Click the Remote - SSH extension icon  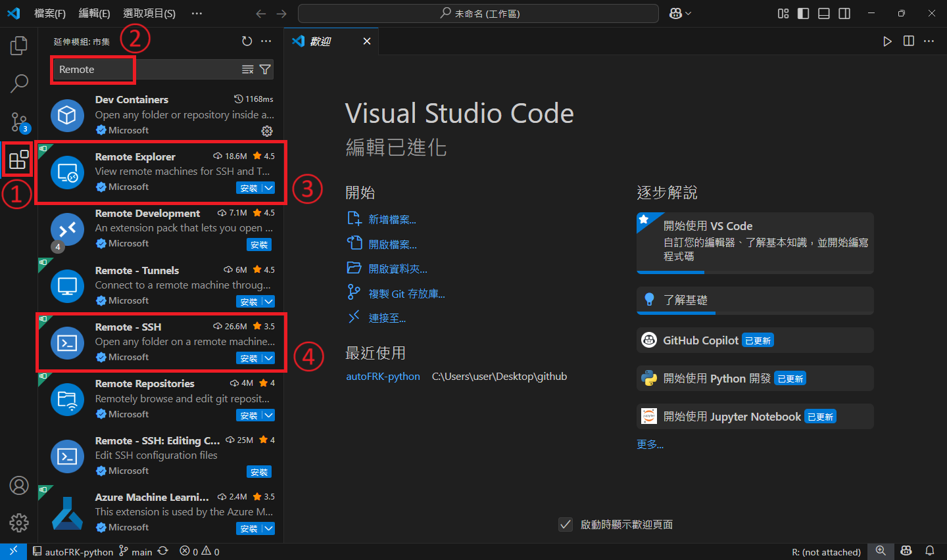[67, 342]
